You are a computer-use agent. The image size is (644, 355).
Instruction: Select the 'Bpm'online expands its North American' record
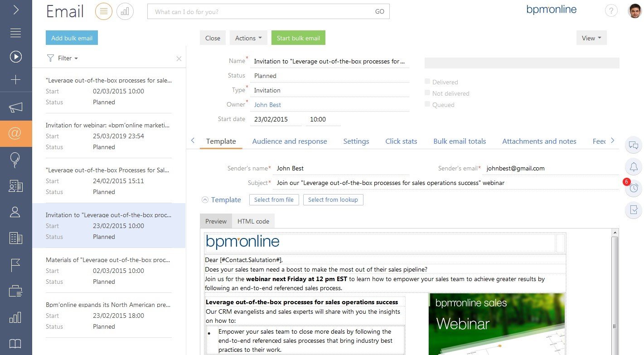(x=109, y=316)
